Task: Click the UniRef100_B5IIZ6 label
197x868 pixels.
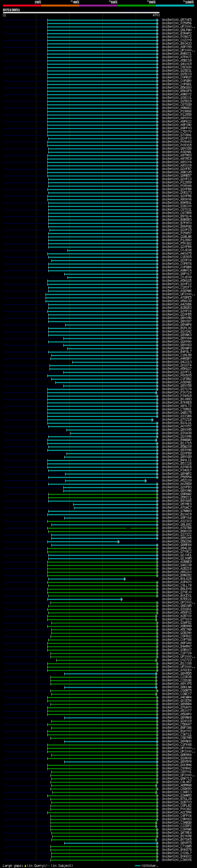Action: (x=177, y=464)
